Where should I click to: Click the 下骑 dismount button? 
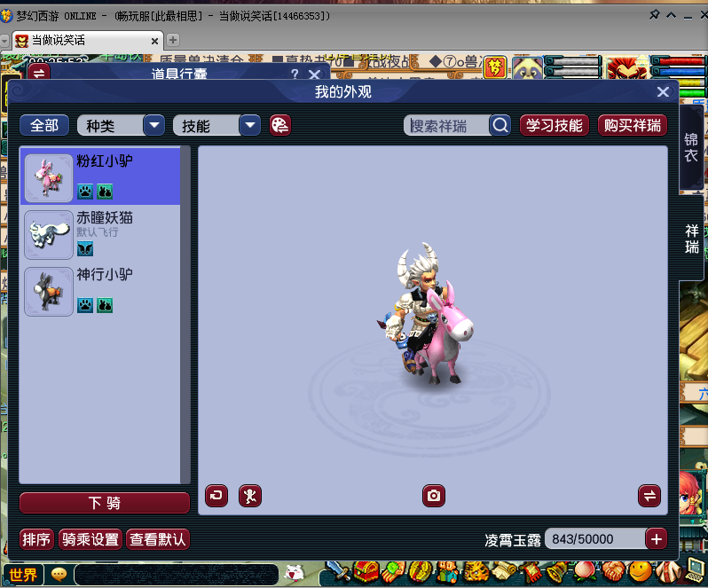tap(105, 503)
